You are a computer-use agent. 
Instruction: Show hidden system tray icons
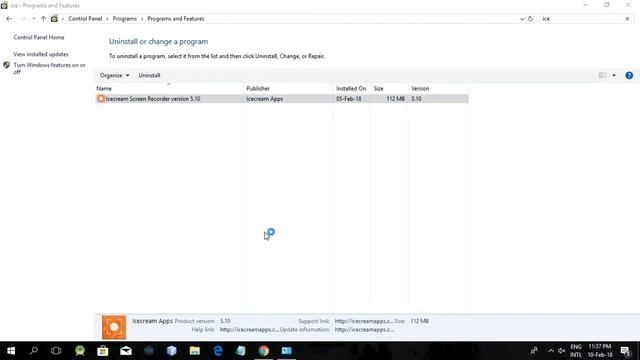pyautogui.click(x=551, y=351)
